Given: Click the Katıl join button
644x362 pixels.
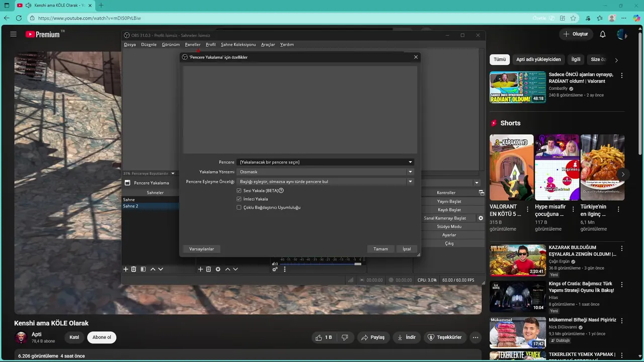Looking at the screenshot, I should pos(74,337).
